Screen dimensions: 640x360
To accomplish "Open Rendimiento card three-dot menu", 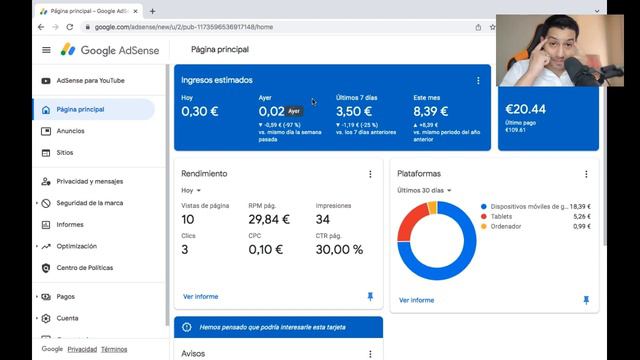I will point(370,174).
